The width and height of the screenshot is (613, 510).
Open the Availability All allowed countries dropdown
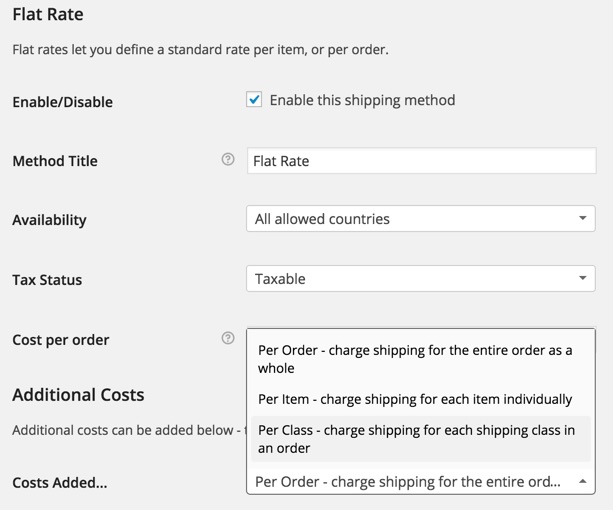point(421,218)
